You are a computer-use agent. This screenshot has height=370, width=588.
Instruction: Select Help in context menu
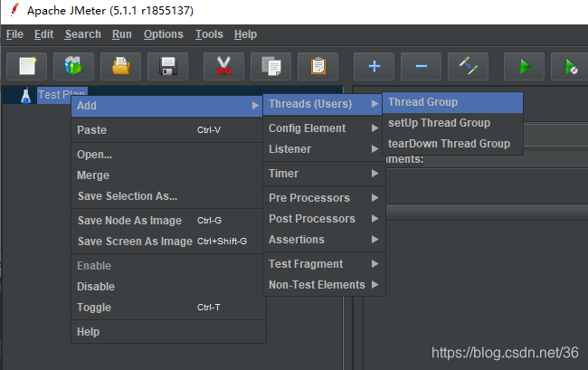pyautogui.click(x=167, y=332)
